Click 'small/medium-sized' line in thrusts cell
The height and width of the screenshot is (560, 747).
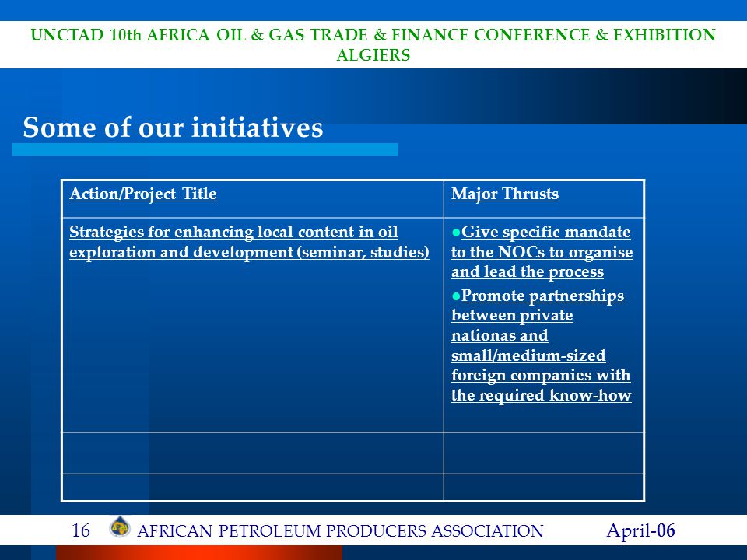(x=528, y=355)
